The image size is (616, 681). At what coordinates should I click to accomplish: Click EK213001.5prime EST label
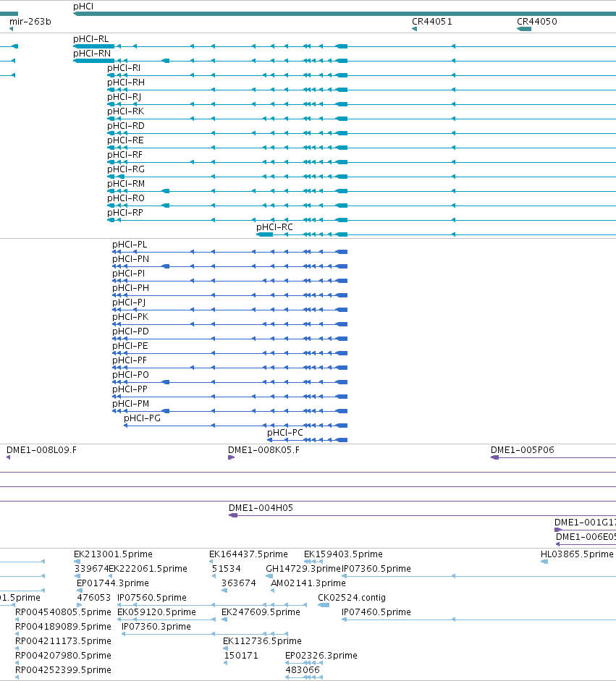point(113,554)
